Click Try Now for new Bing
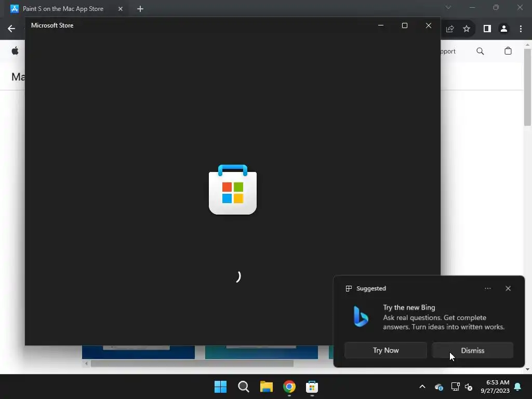Screen dimensions: 532x399 click(x=385, y=350)
